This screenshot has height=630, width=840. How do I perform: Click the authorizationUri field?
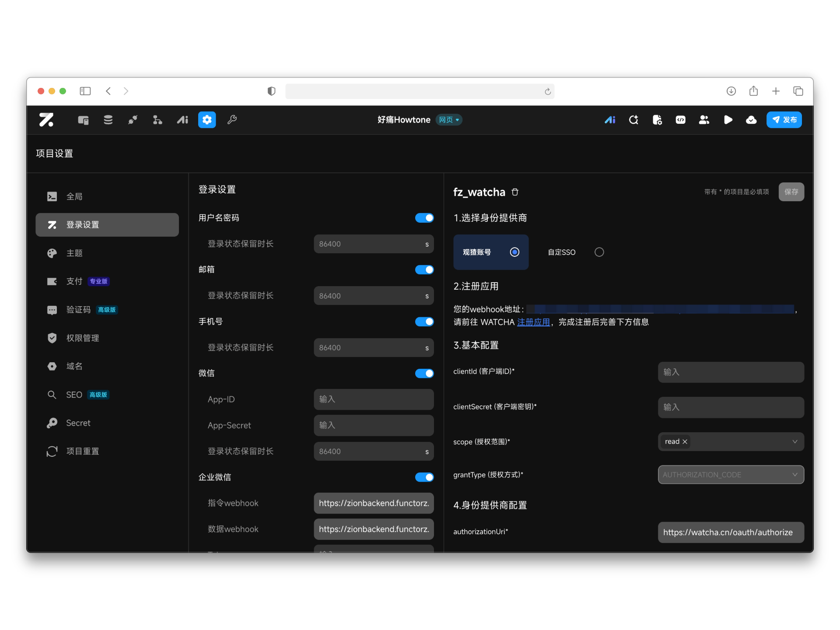pyautogui.click(x=731, y=532)
